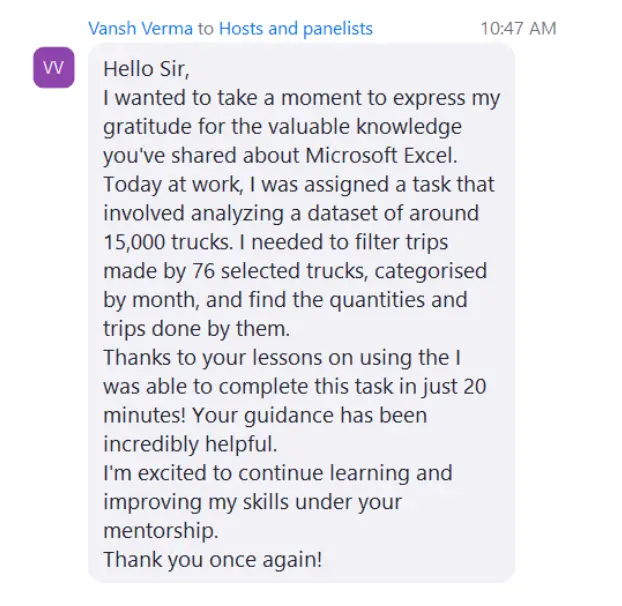
Task: Click the 'Hello Sir,' greeting line
Action: [x=146, y=69]
